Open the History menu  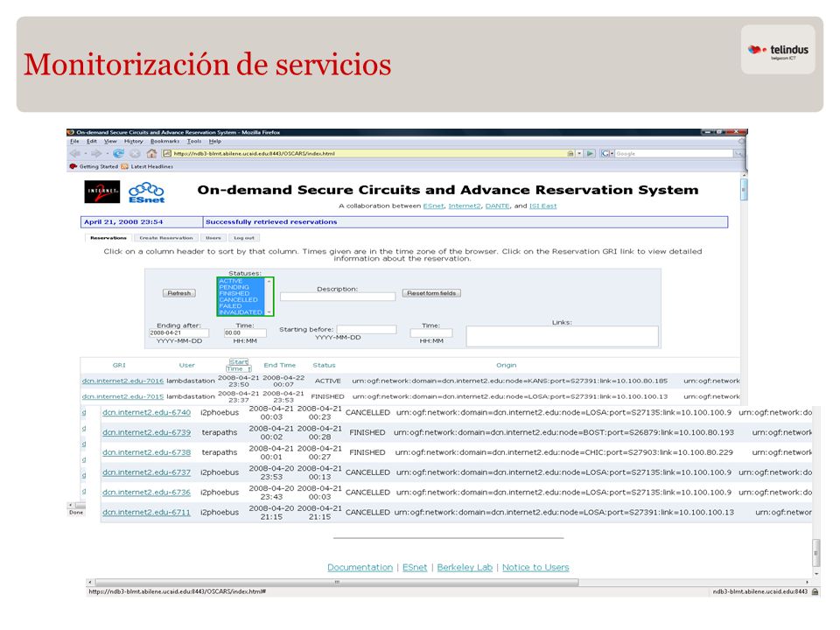[x=133, y=142]
